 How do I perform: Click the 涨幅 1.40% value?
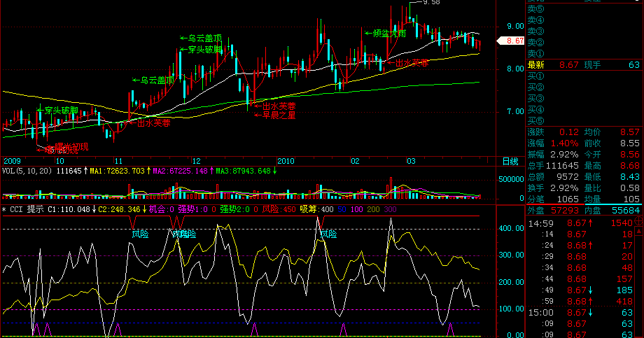(x=565, y=143)
